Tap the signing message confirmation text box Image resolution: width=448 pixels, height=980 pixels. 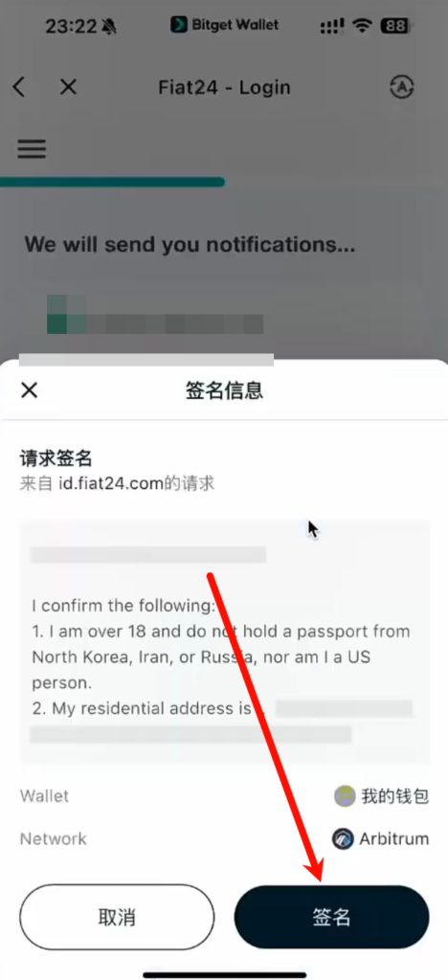(x=225, y=642)
